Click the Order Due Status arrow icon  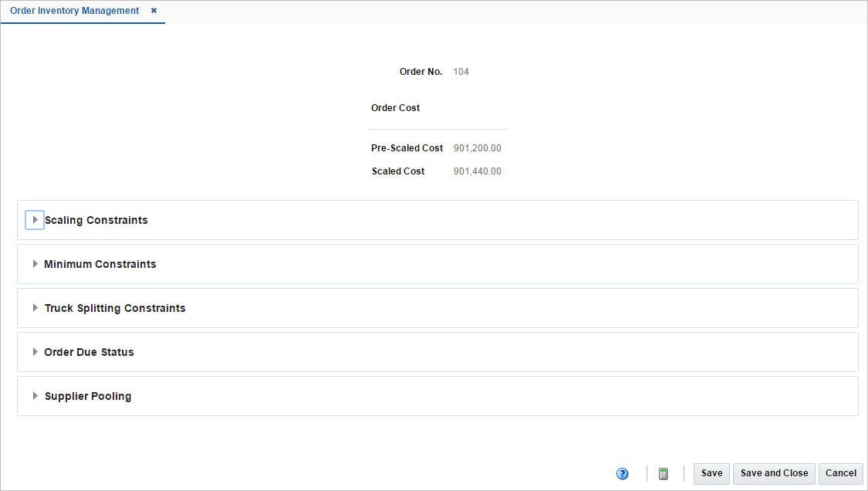[34, 351]
